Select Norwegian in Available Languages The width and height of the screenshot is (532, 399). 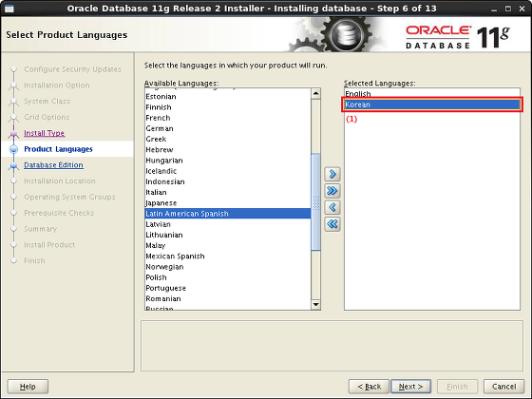click(x=228, y=267)
